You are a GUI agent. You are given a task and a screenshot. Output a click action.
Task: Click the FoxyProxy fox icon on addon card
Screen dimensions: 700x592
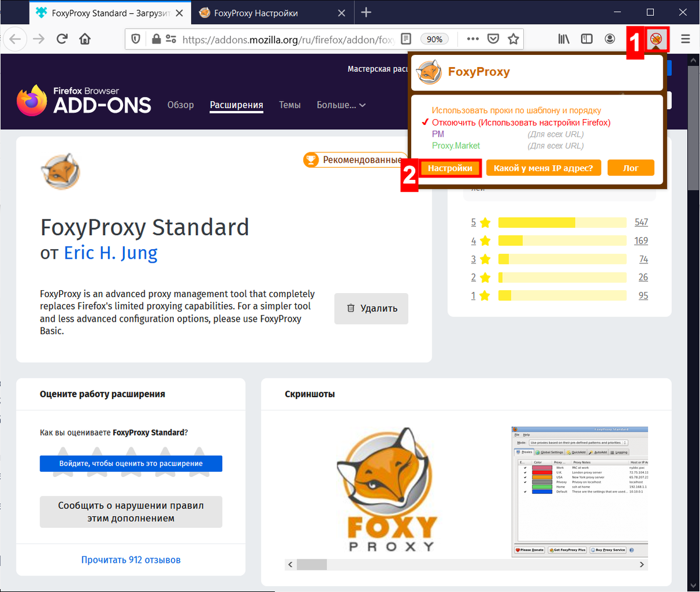pos(60,172)
